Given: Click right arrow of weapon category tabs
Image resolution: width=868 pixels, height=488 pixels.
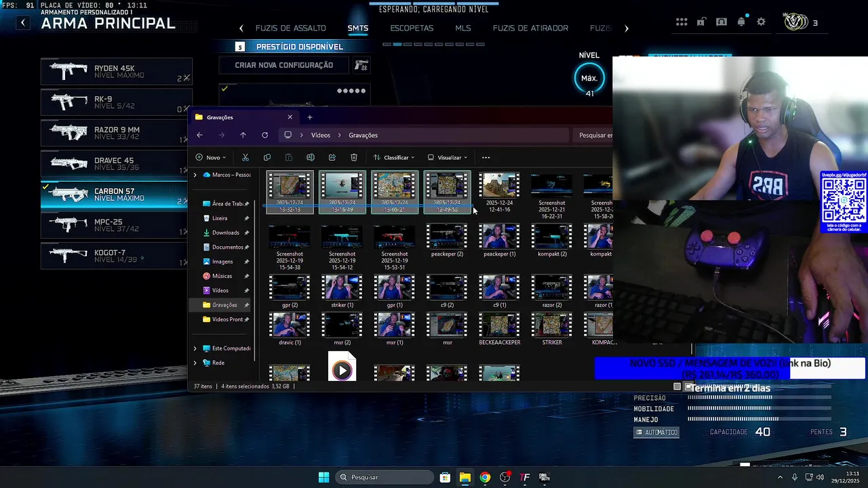Looking at the screenshot, I should tap(627, 28).
